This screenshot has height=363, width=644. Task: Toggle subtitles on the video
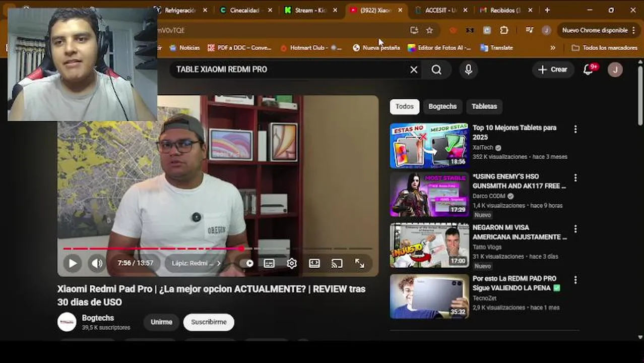click(269, 263)
